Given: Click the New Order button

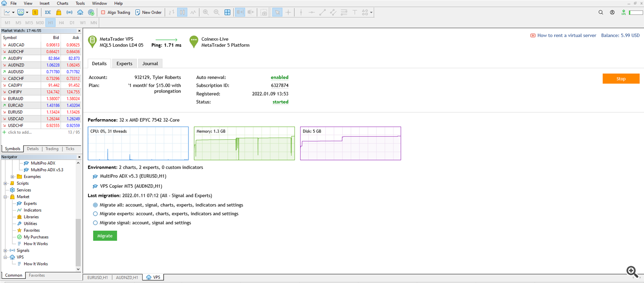Looking at the screenshot, I should (149, 12).
